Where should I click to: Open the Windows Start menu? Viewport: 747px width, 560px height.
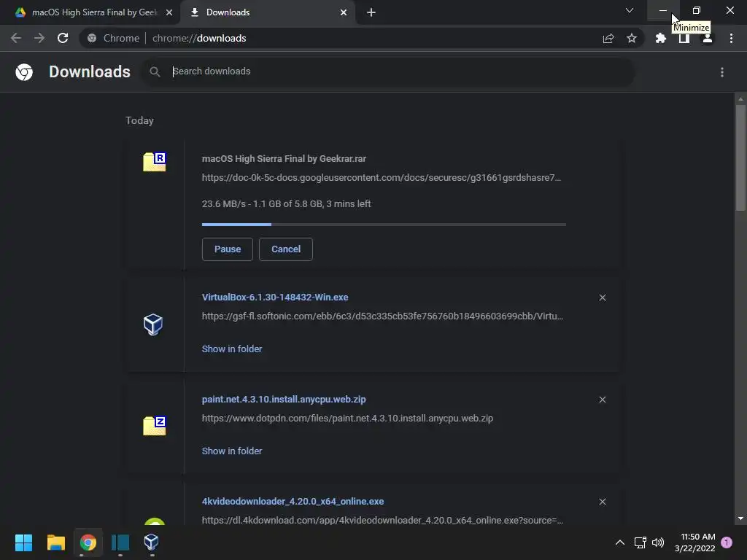point(23,542)
